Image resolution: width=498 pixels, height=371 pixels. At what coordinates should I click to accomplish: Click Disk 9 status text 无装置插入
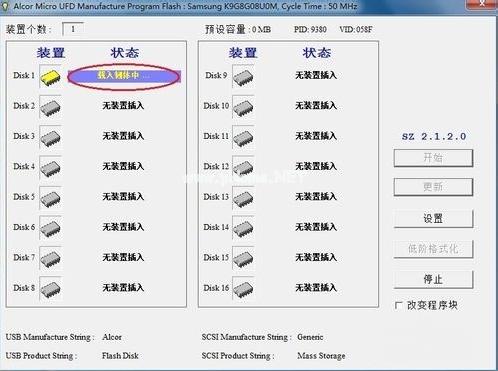pyautogui.click(x=316, y=75)
